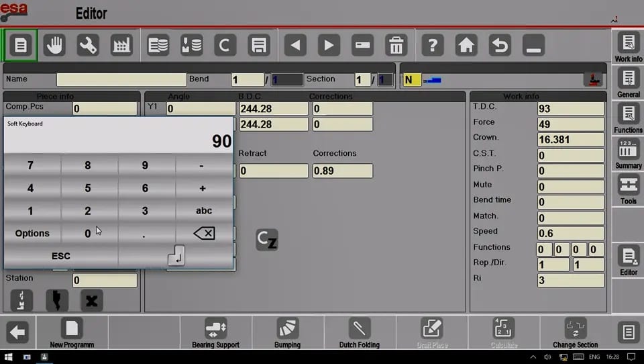Viewport: 644px width, 364px height.
Task: Open the manual mode hand icon
Action: [x=54, y=45]
